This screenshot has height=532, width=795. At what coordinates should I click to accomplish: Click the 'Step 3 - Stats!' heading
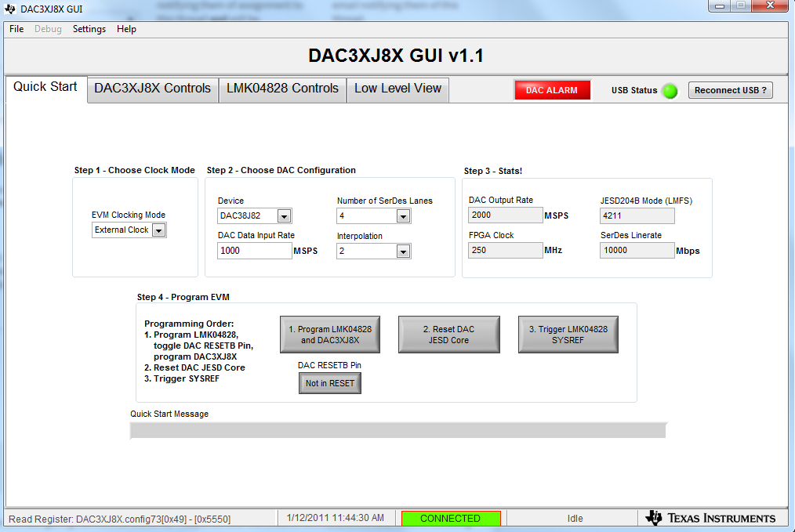(x=493, y=172)
